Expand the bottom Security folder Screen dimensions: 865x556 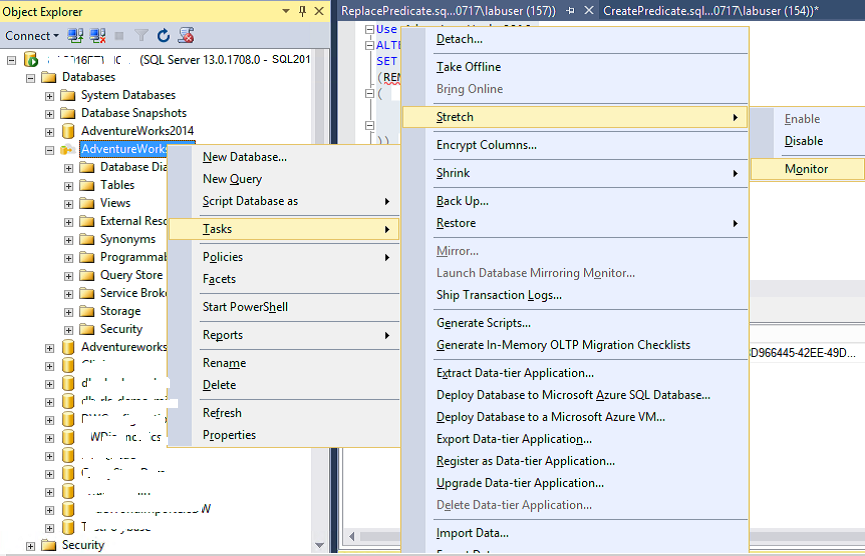pos(30,545)
